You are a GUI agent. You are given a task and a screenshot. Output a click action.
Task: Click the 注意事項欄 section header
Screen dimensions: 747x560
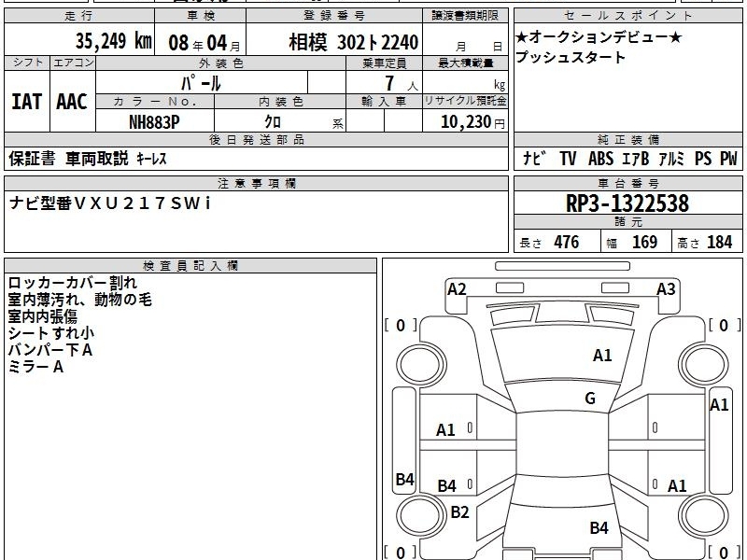[256, 183]
